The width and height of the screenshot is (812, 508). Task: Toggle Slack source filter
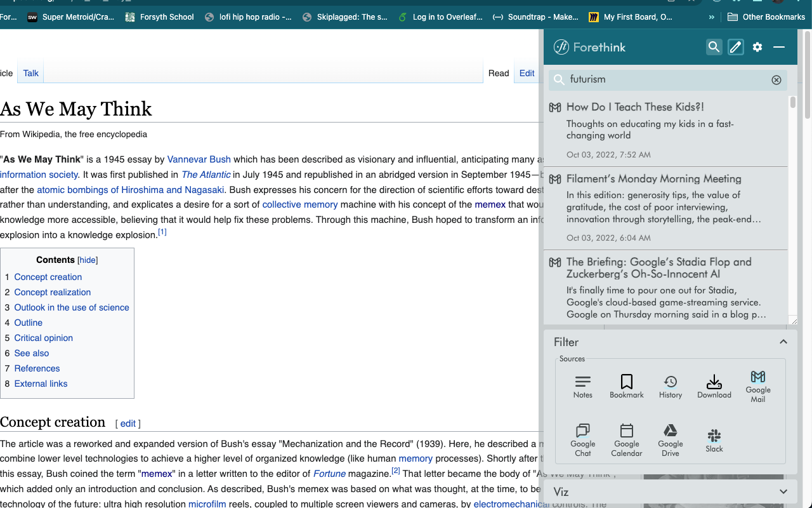pos(714,440)
